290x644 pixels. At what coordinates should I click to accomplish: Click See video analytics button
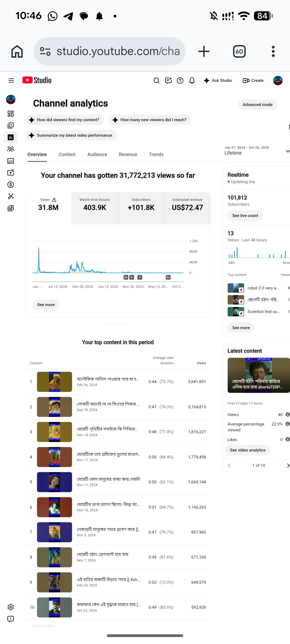tap(248, 450)
